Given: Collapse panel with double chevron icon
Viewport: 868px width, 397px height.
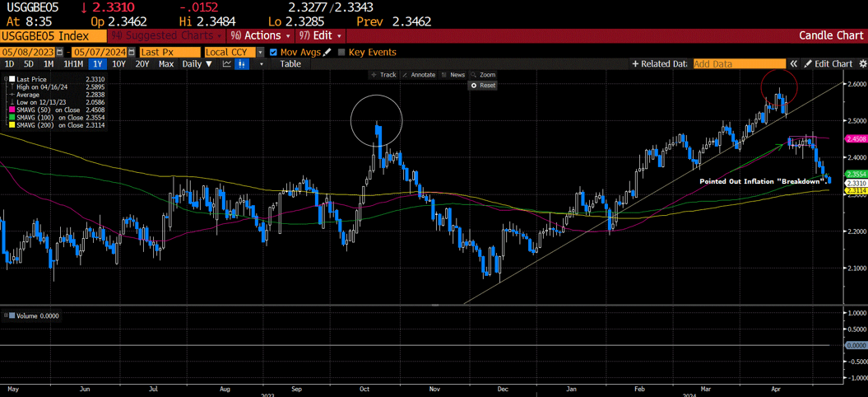Looking at the screenshot, I should click(794, 64).
